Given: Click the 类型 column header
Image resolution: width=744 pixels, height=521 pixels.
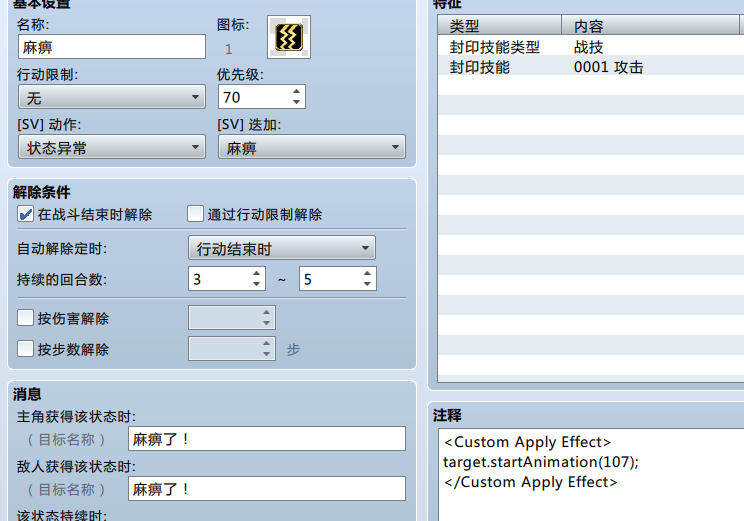Looking at the screenshot, I should (x=500, y=25).
